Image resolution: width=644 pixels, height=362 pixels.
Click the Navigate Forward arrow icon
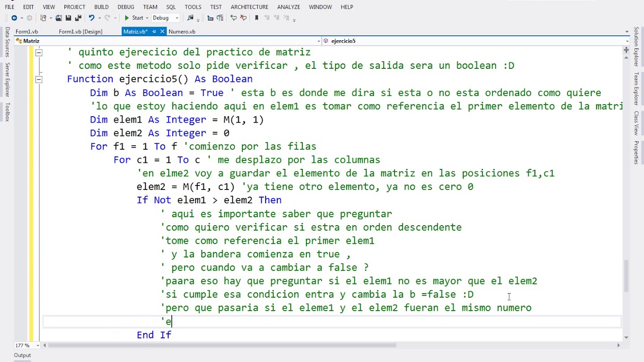pos(29,18)
